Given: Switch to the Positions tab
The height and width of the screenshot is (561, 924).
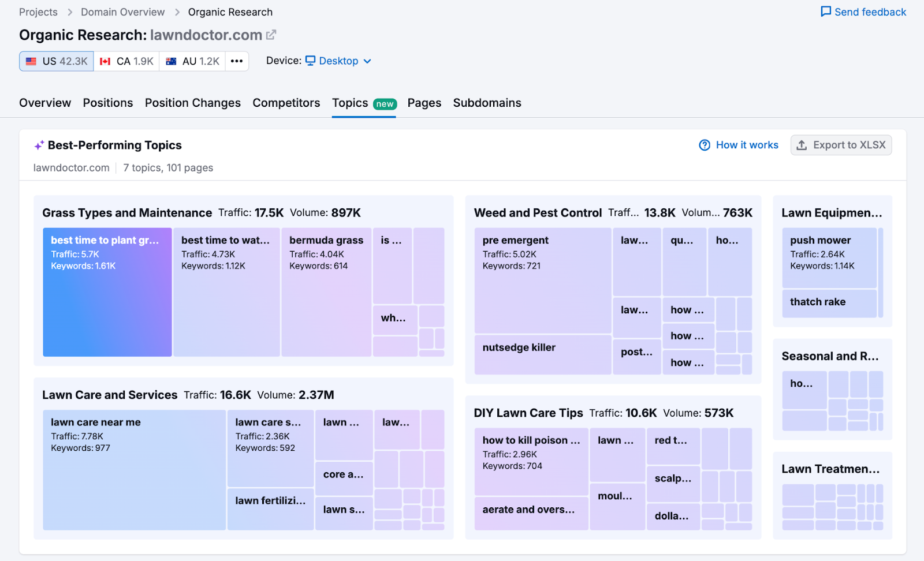Looking at the screenshot, I should coord(107,103).
